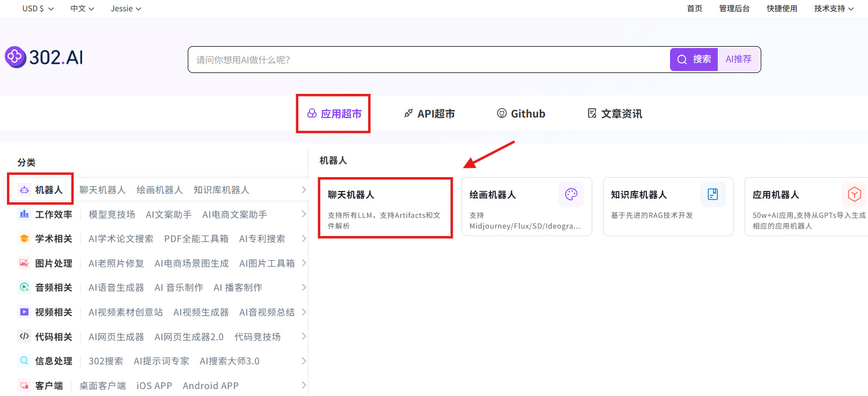This screenshot has width=868, height=396.
Task: Open the 绘画机器人 card
Action: pyautogui.click(x=527, y=207)
